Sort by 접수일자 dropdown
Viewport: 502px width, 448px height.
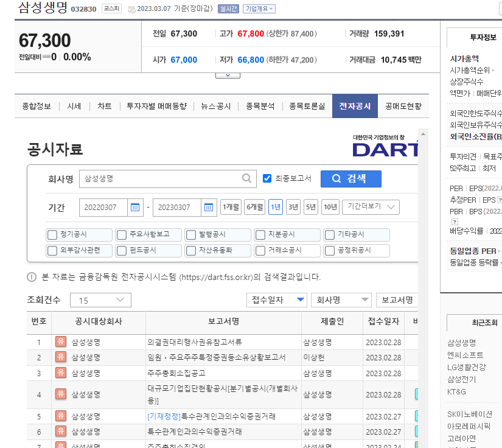[277, 300]
